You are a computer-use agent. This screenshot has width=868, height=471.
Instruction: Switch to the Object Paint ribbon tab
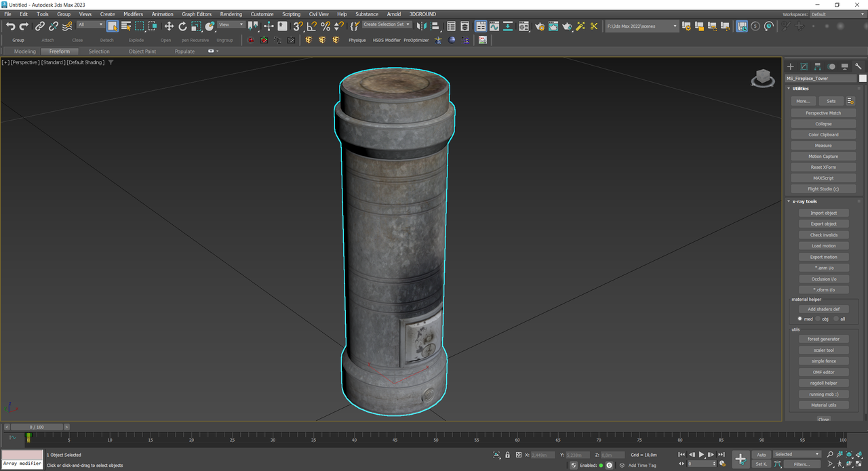[142, 52]
